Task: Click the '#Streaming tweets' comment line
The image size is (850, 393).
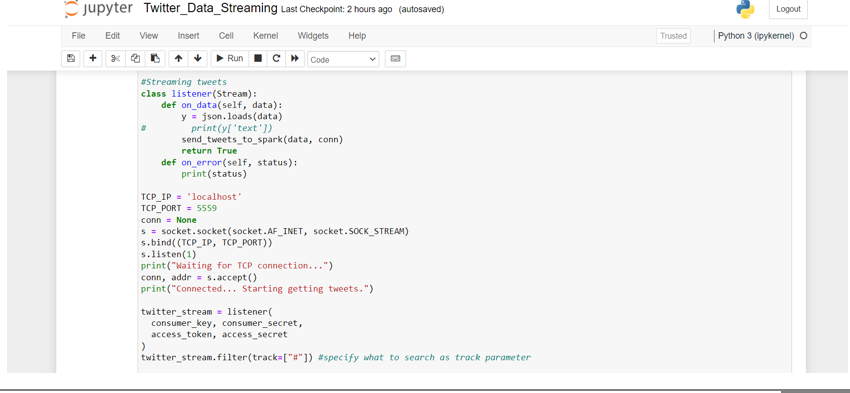Action: 184,82
